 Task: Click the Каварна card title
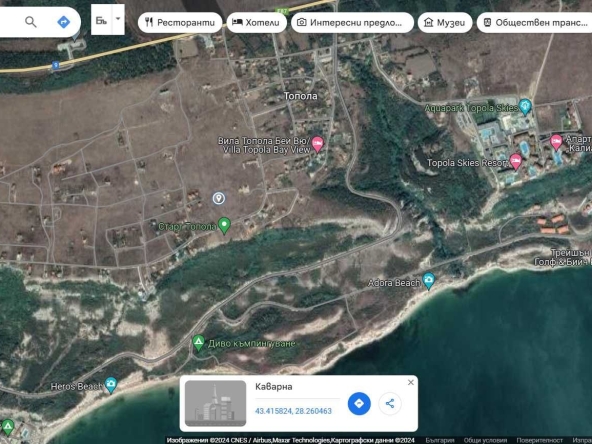(x=274, y=387)
